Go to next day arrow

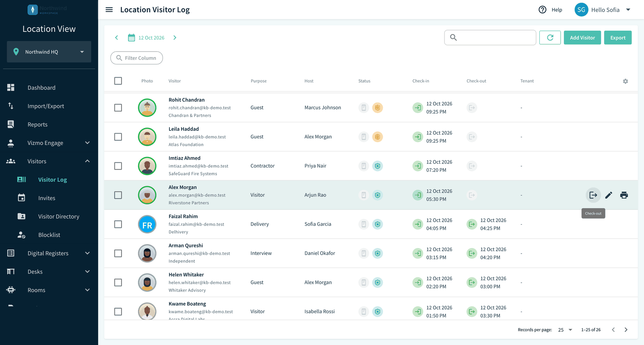pos(175,38)
